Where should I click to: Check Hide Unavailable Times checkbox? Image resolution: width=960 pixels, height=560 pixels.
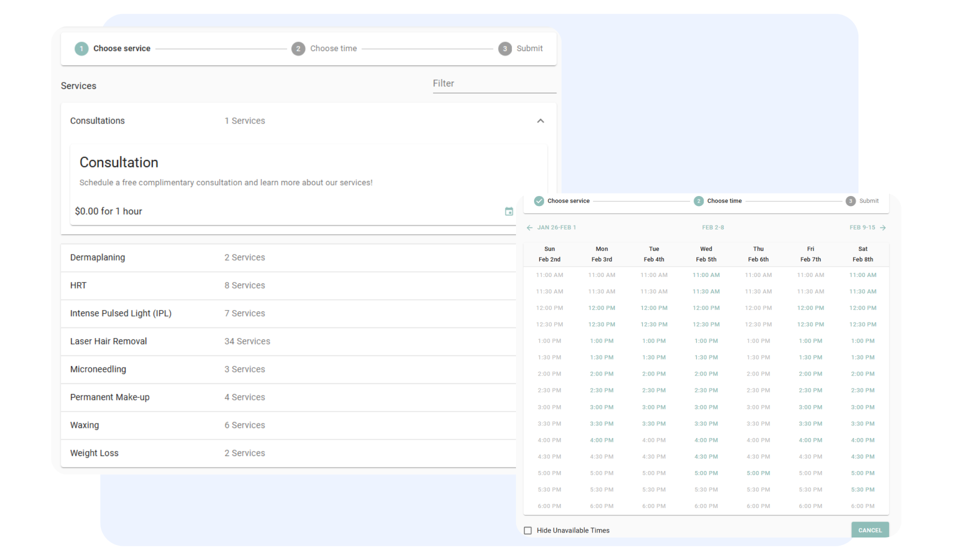point(527,530)
